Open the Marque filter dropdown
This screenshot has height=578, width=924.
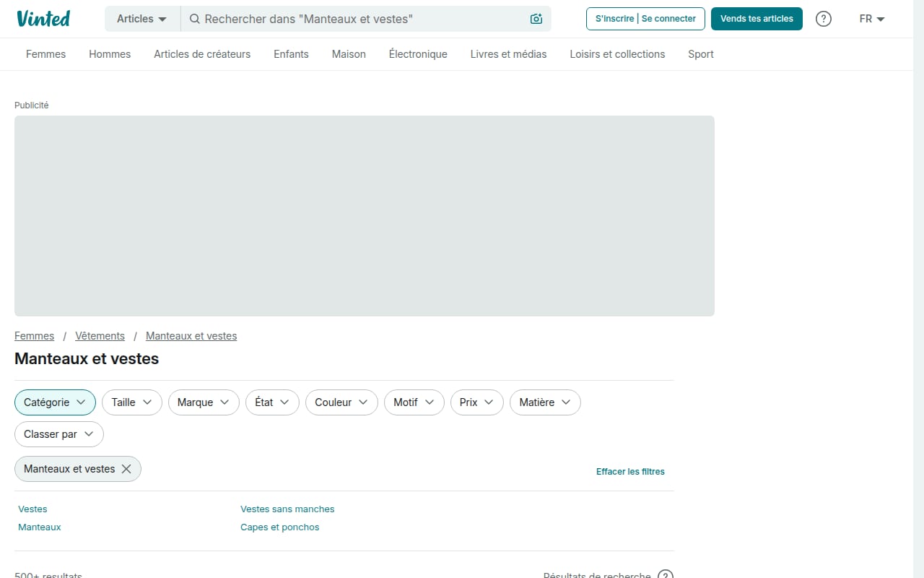[x=204, y=402]
